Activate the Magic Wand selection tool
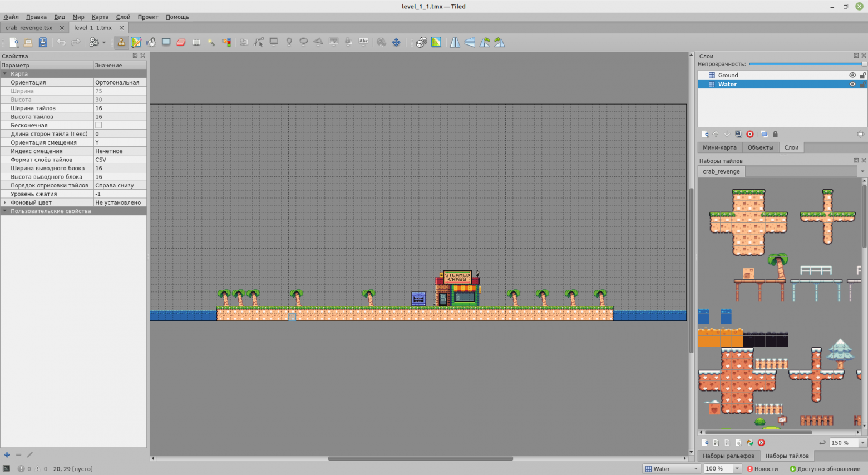 pyautogui.click(x=211, y=42)
